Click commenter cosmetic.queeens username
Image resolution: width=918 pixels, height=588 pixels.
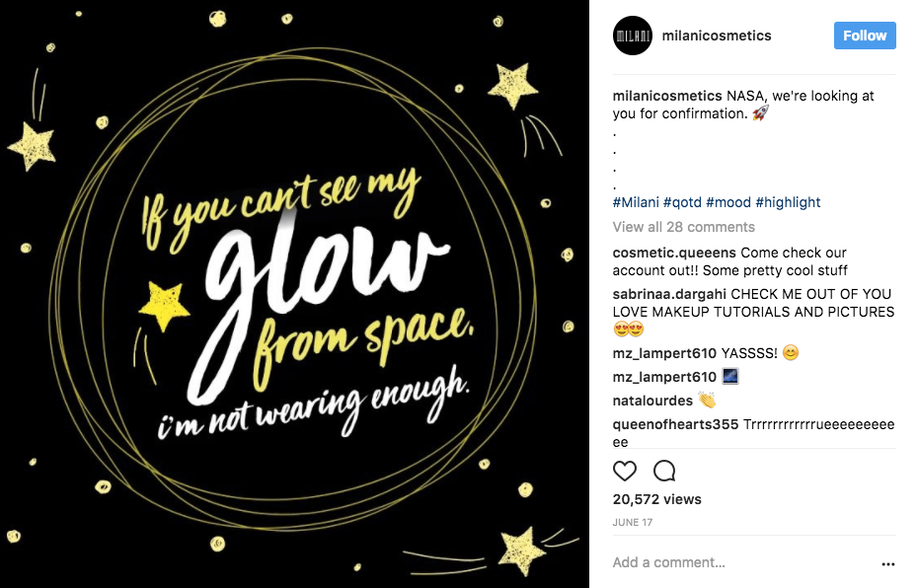(x=674, y=254)
